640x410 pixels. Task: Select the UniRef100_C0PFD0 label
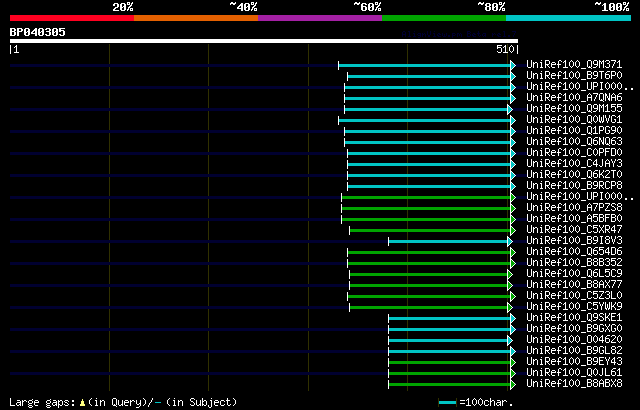pos(574,153)
